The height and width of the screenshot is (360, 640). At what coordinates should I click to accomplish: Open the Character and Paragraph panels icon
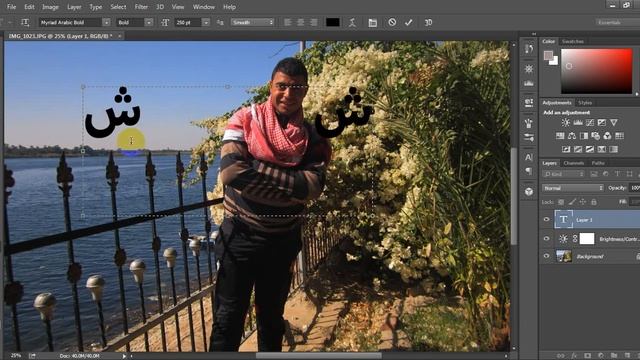point(372,22)
